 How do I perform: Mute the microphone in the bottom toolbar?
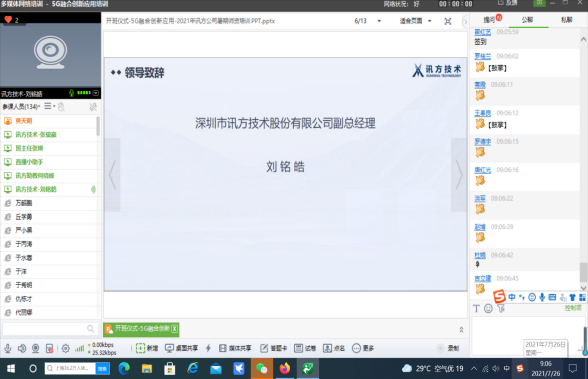pos(8,348)
